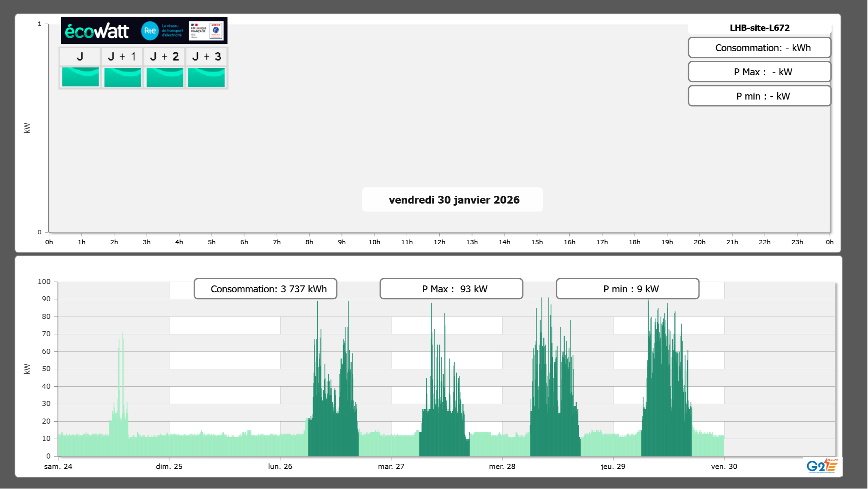Screen dimensions: 868x489
Task: Click green signal icon under J + 2
Action: click(x=165, y=77)
